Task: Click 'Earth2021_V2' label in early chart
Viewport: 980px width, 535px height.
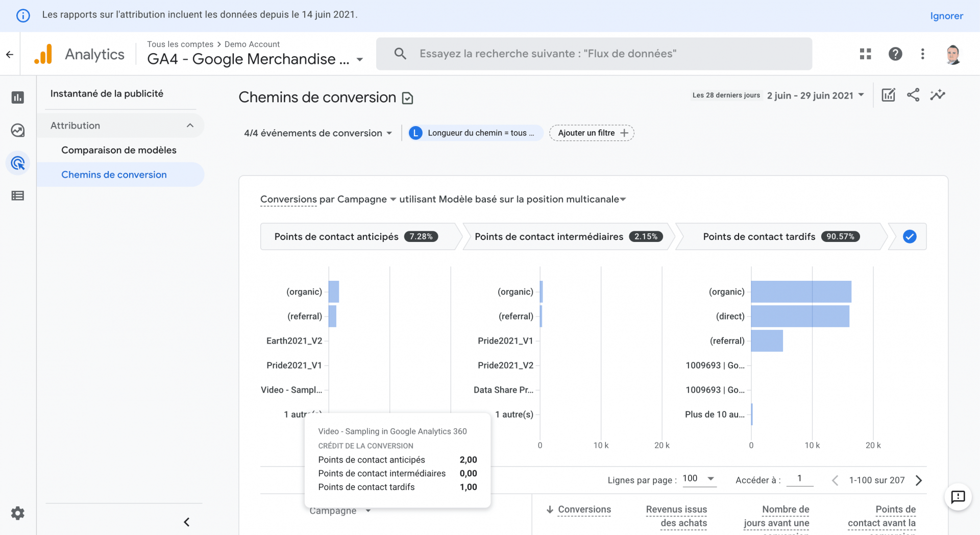Action: point(295,341)
